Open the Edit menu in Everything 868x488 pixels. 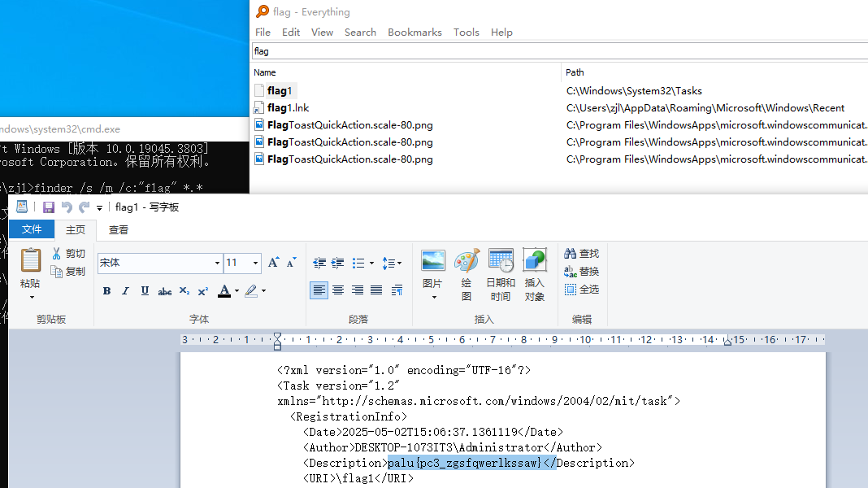pyautogui.click(x=291, y=33)
